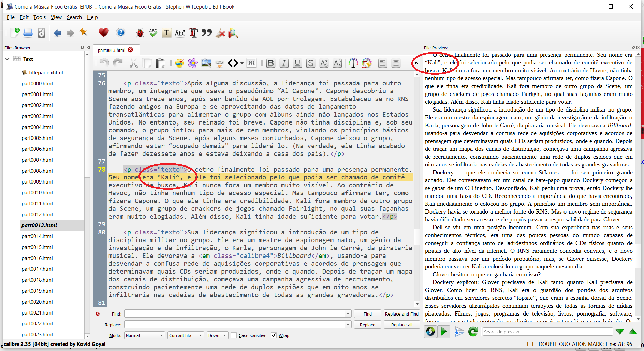The height and width of the screenshot is (351, 644).
Task: Align text left in editor toolbar
Action: tap(383, 63)
